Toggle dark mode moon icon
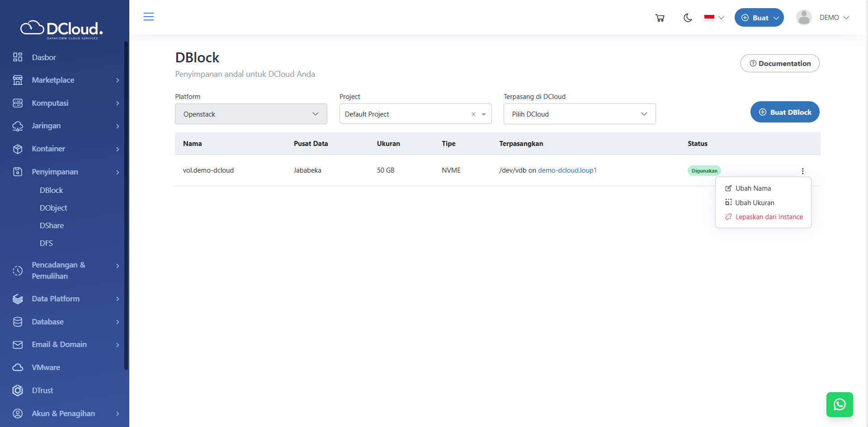Viewport: 868px width, 427px height. click(688, 18)
